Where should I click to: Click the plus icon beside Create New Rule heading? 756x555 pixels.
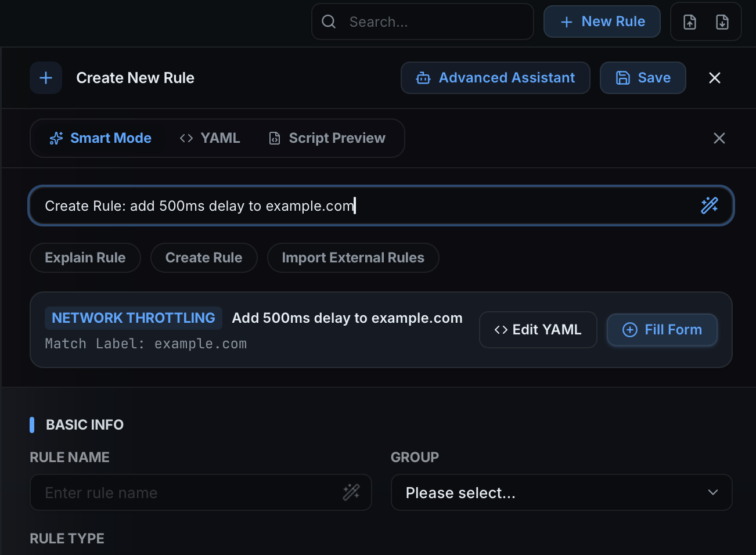(45, 77)
